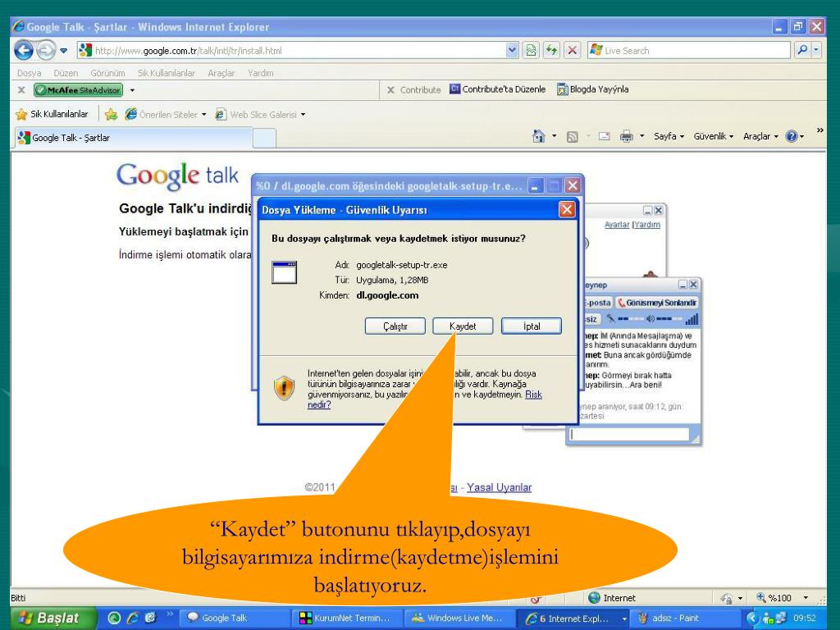Open the Sık Kullanılanlar menu
Image resolution: width=840 pixels, height=630 pixels.
pyautogui.click(x=166, y=73)
